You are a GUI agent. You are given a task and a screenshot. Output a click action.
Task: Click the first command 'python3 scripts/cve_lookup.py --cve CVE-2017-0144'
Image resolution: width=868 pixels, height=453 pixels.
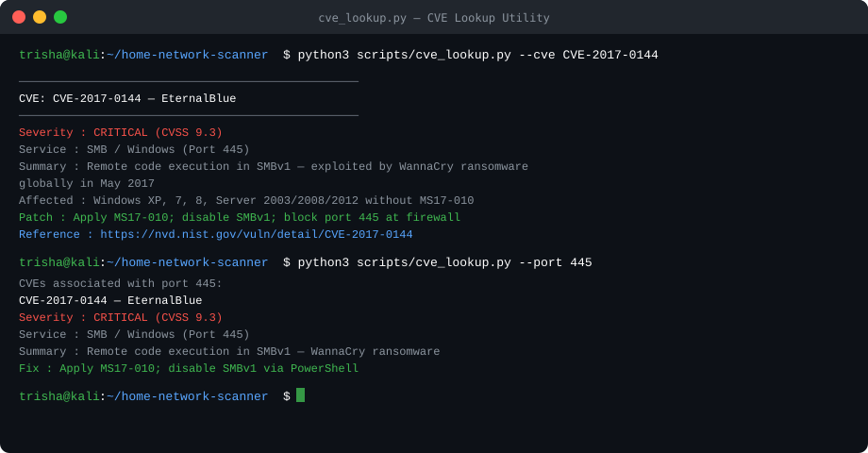(x=477, y=55)
